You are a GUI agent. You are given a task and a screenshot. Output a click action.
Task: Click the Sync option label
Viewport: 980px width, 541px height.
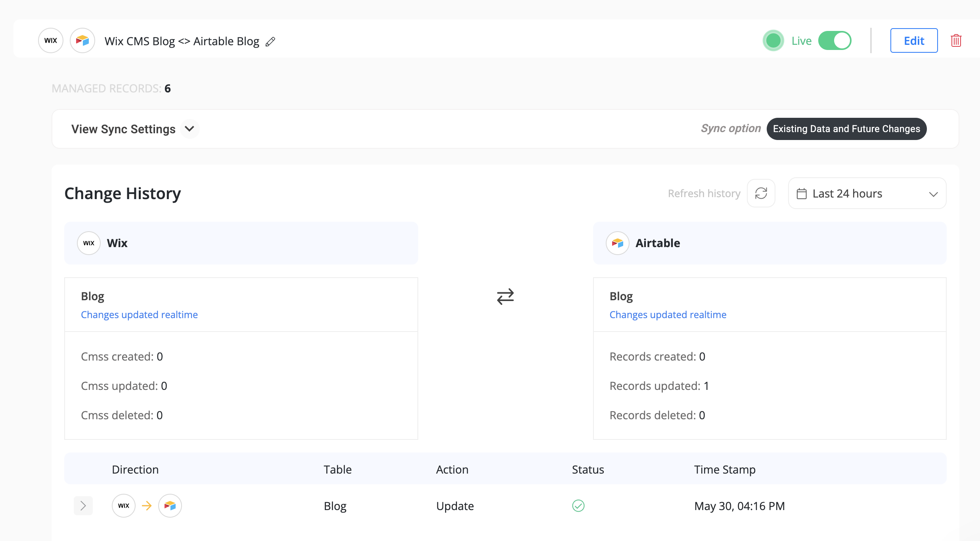tap(731, 129)
